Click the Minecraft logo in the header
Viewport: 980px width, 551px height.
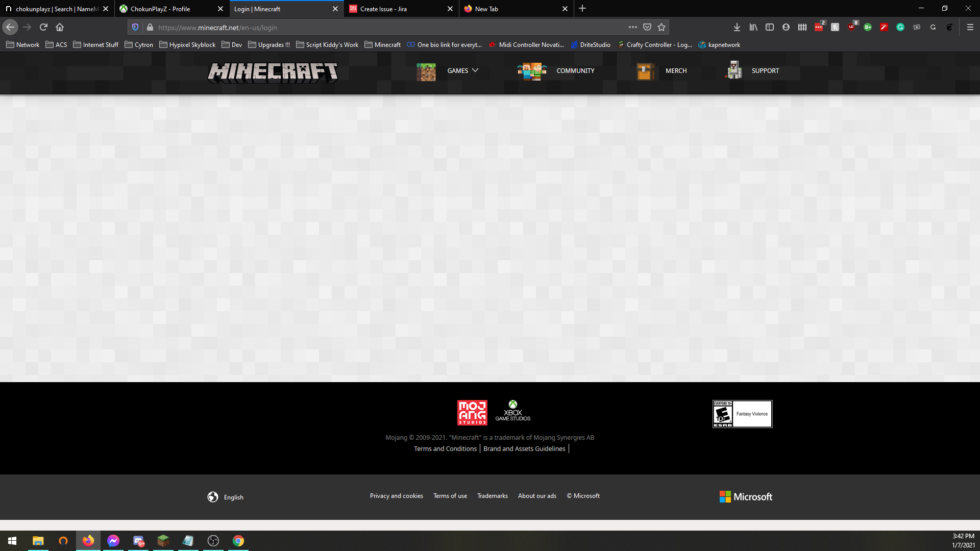click(x=273, y=71)
